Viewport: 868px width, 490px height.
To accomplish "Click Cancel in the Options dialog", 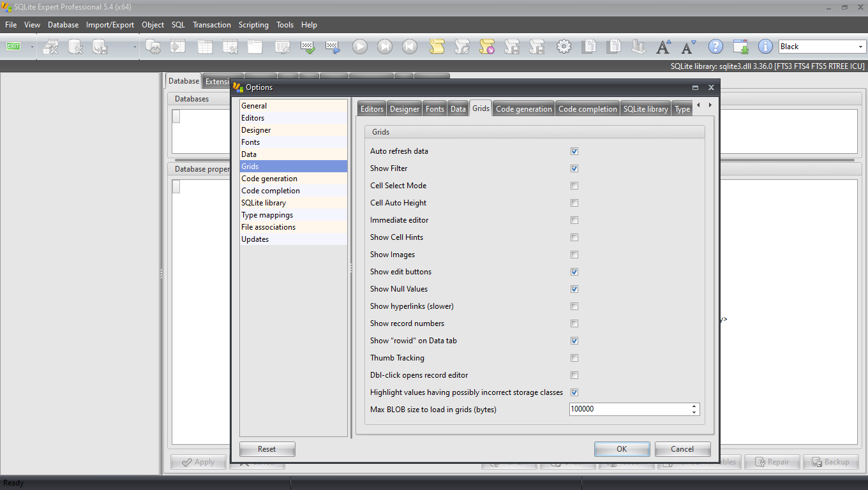I will (682, 449).
